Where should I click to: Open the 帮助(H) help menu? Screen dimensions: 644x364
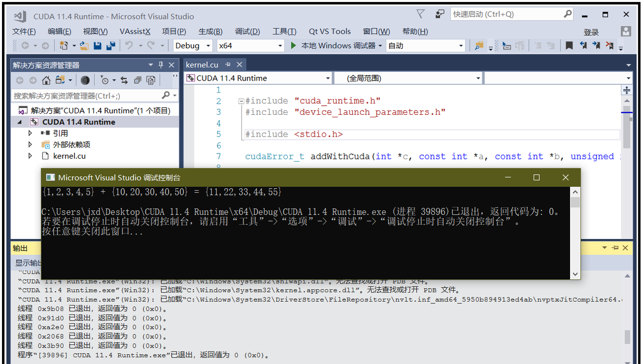click(x=415, y=31)
